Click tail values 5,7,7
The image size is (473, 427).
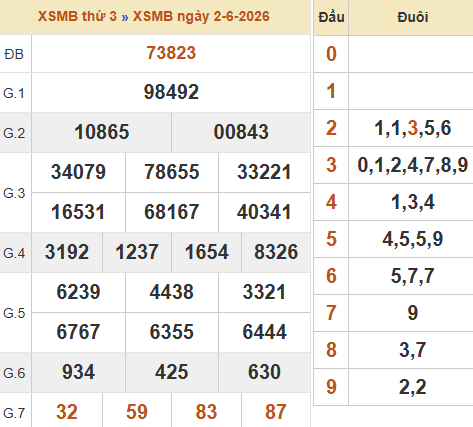pos(413,276)
